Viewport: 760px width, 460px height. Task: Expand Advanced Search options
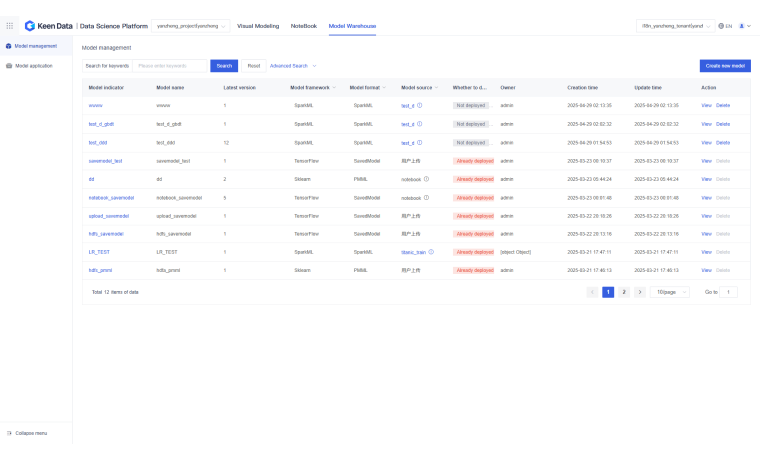(x=293, y=66)
